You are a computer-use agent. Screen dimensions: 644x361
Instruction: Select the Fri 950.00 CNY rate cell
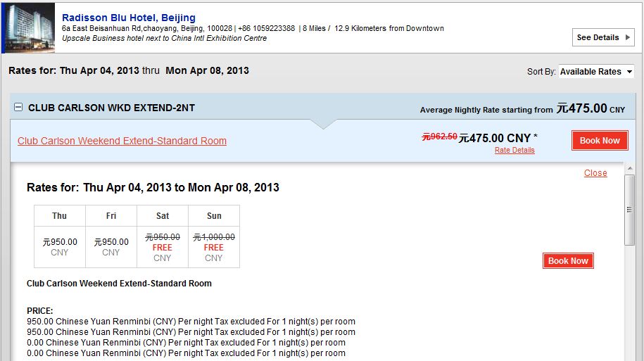click(111, 246)
